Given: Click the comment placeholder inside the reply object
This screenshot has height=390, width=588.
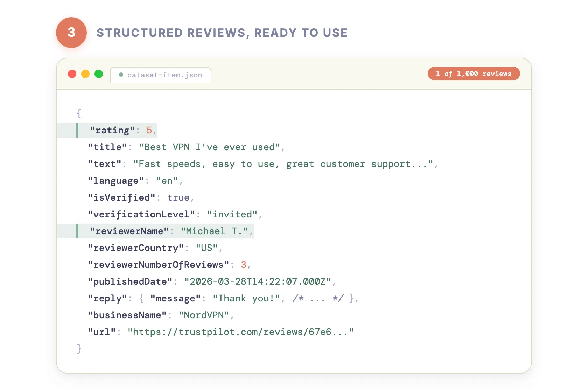Looking at the screenshot, I should point(318,298).
